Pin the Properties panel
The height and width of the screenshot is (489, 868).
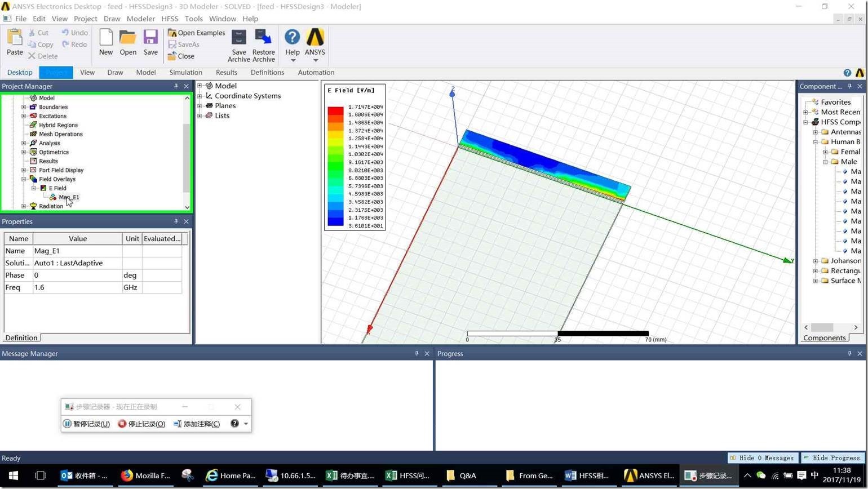pyautogui.click(x=176, y=221)
